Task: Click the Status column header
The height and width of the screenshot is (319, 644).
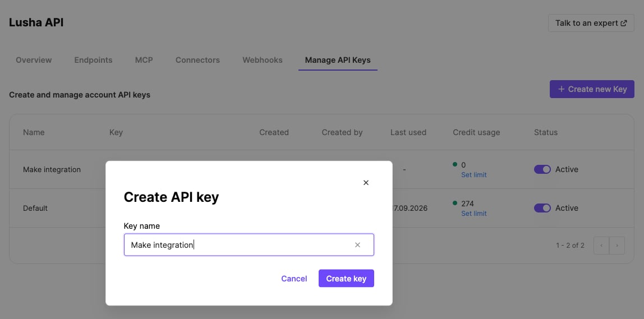Action: [x=546, y=132]
